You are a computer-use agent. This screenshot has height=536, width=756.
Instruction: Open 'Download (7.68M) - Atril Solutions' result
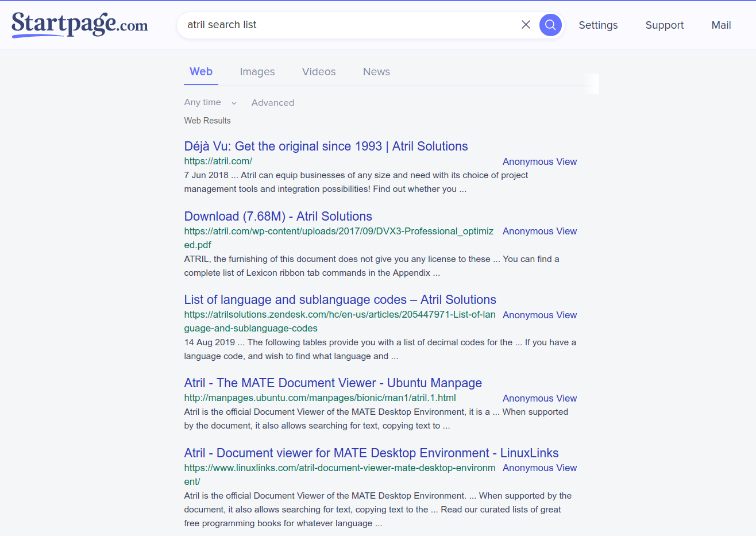[278, 216]
